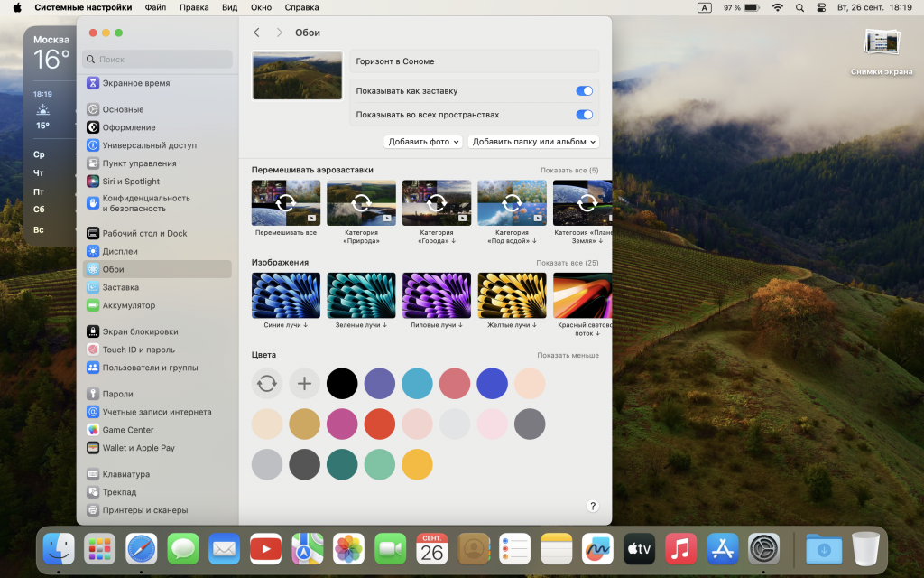
Task: Go back with the left chevron
Action: [257, 33]
